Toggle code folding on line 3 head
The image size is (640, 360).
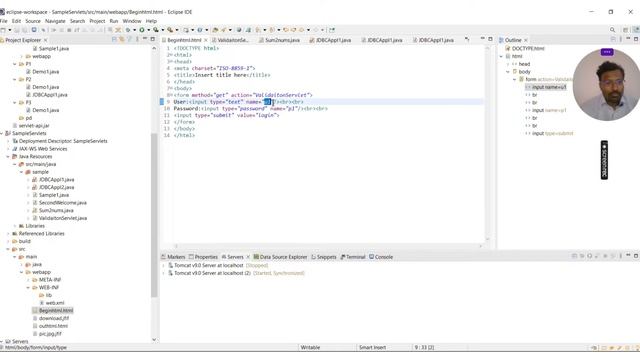171,62
